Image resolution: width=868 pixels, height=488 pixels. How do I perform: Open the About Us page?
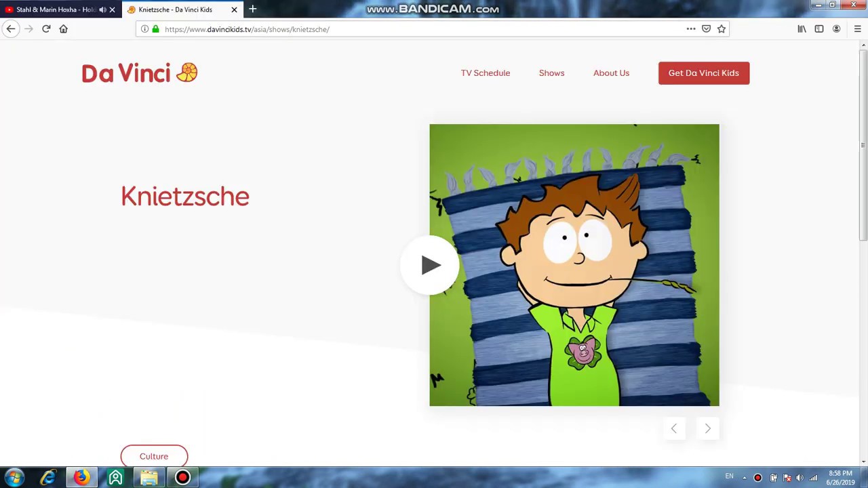pyautogui.click(x=611, y=73)
